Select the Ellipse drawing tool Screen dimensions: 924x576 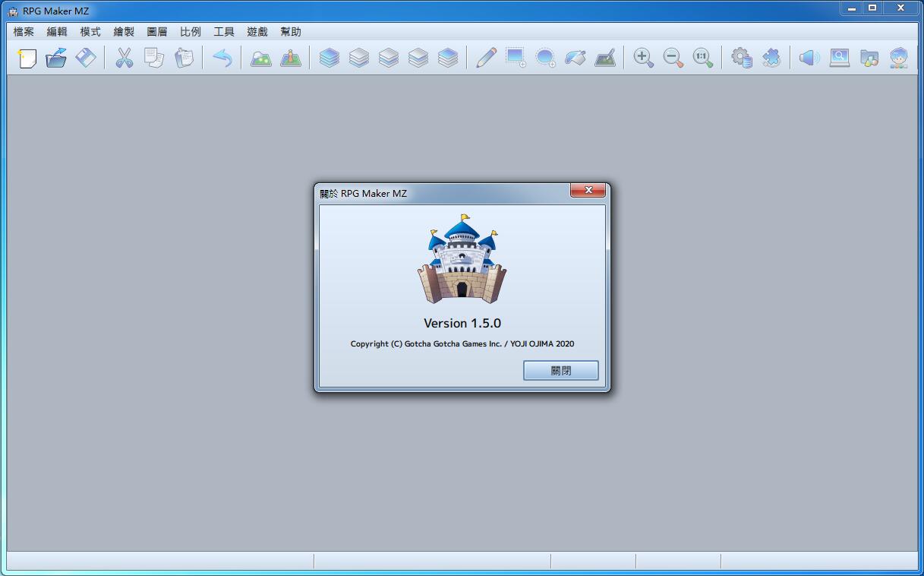tap(545, 58)
